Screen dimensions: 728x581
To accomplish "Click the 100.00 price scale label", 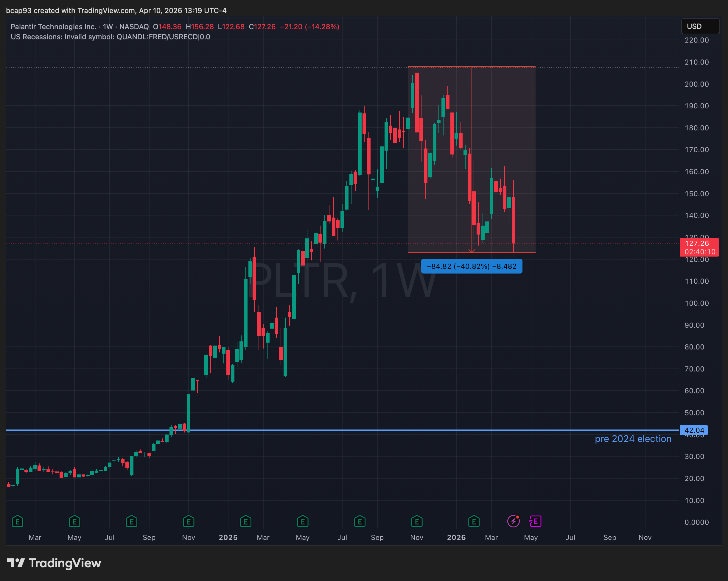I will (x=697, y=303).
